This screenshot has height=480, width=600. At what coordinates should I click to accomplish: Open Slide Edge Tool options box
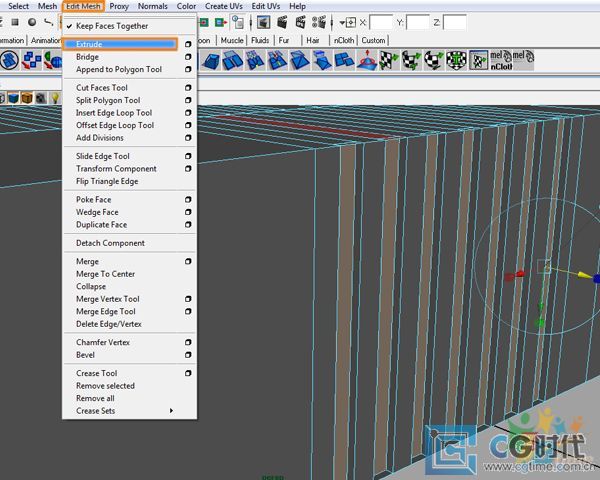coord(188,156)
